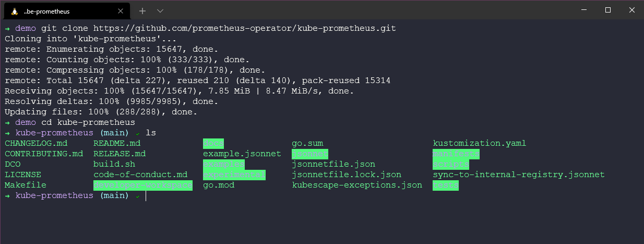The width and height of the screenshot is (644, 244).
Task: Expand the terminal profiles dropdown chevron
Action: (160, 10)
